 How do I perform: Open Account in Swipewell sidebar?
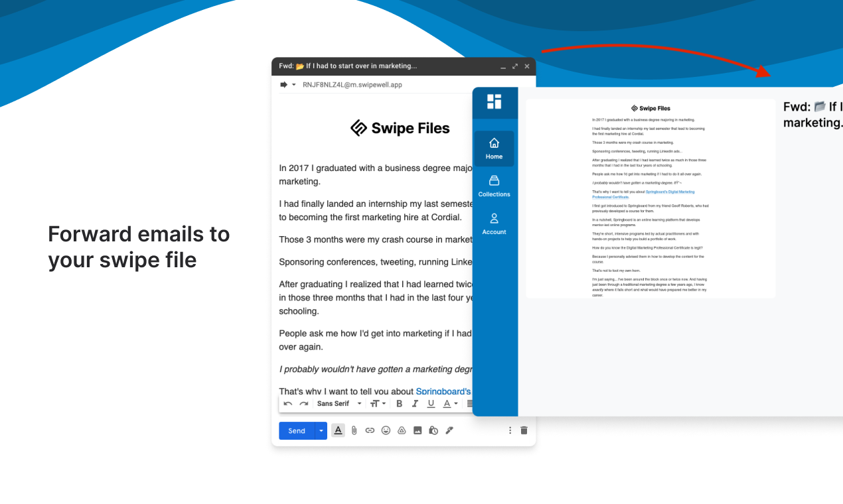[494, 224]
